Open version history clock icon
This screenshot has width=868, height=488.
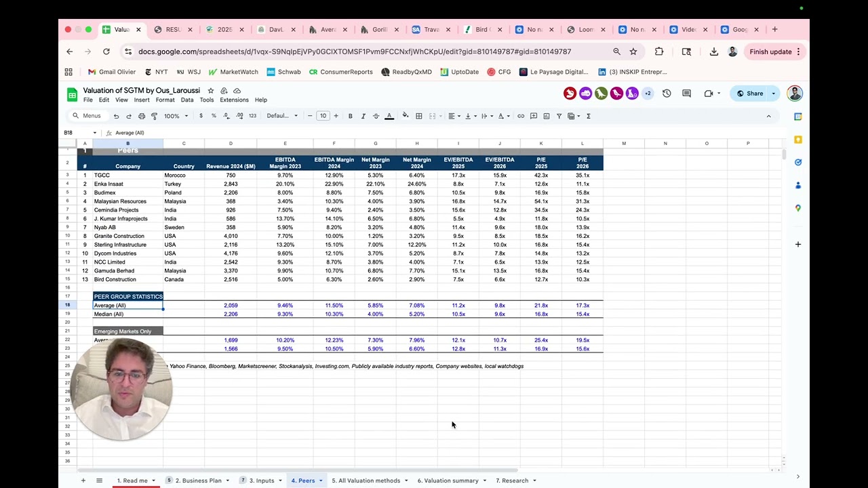(667, 94)
